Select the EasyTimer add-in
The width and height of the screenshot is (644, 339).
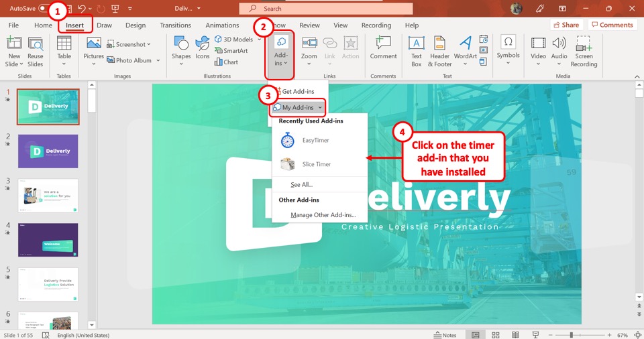pos(316,141)
